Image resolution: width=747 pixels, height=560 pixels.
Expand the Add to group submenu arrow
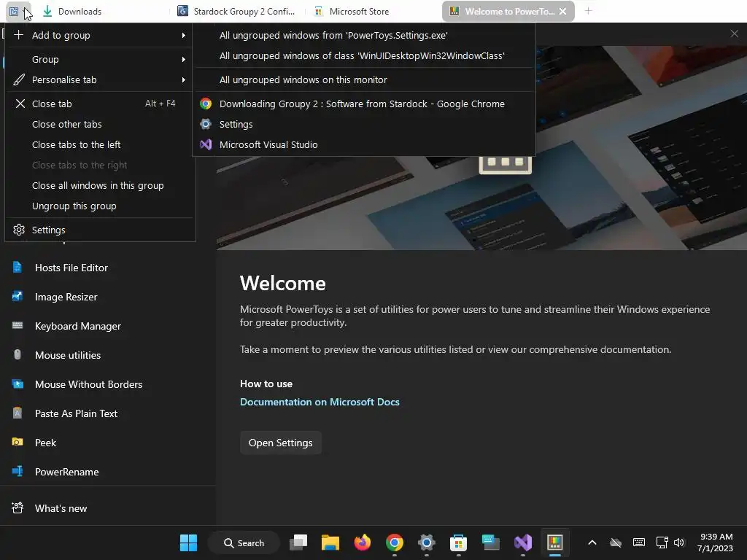pos(183,35)
